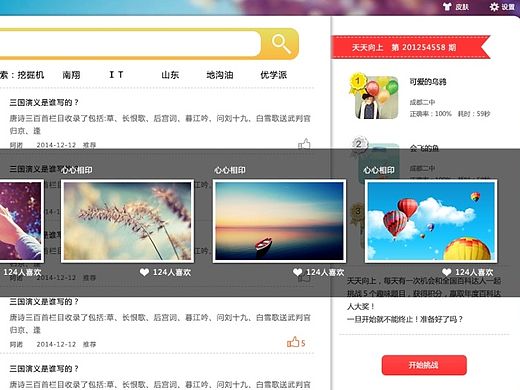Select hot search term IT
This screenshot has width=520, height=390.
point(116,75)
